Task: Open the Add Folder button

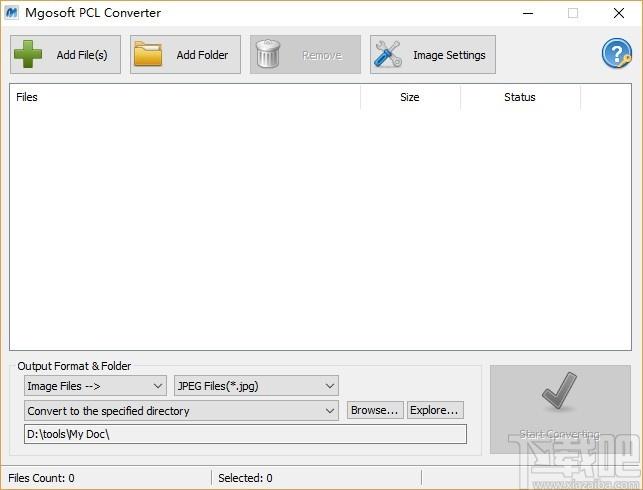Action: 185,55
